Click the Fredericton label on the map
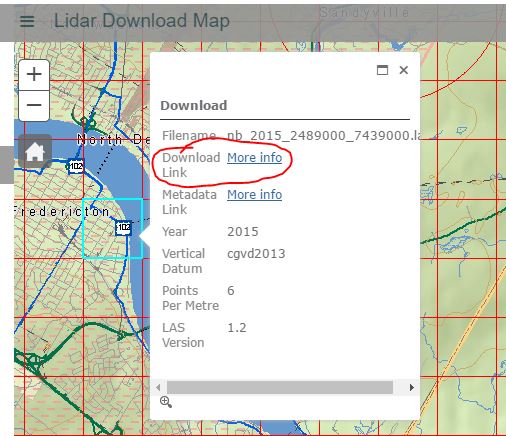The width and height of the screenshot is (506, 436). click(x=62, y=211)
